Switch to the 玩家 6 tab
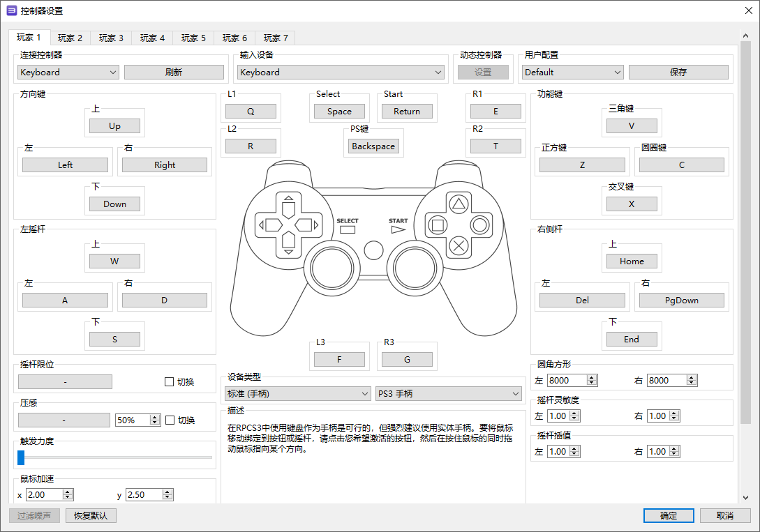The height and width of the screenshot is (532, 760). (234, 38)
